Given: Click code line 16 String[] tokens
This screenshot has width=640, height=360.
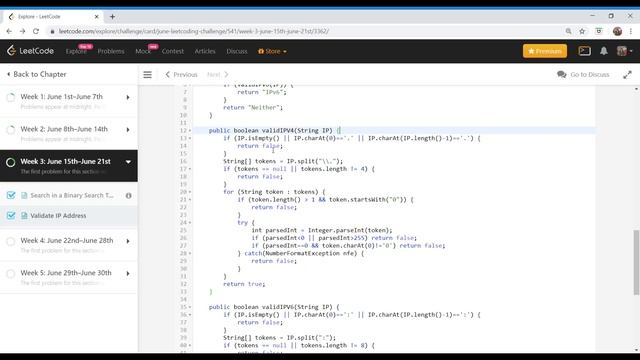Looking at the screenshot, I should [x=283, y=161].
